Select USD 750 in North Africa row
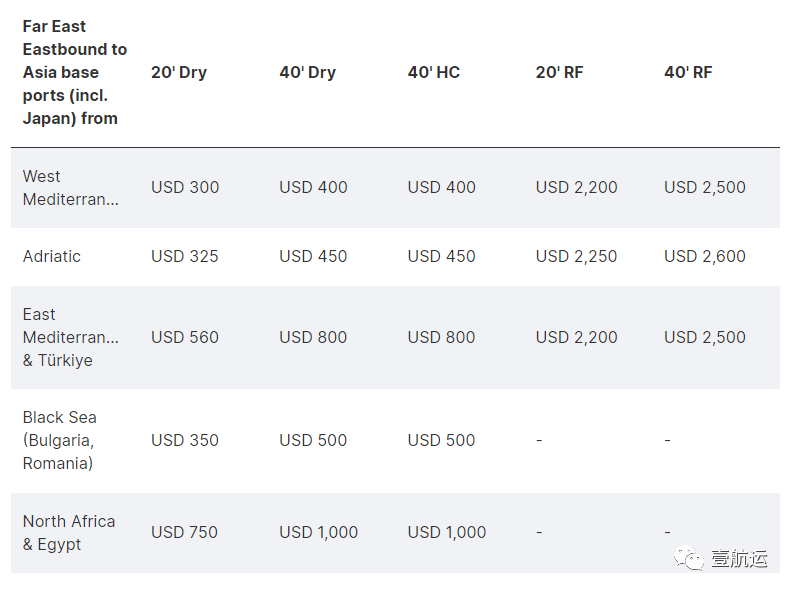The image size is (793, 593). (x=184, y=532)
